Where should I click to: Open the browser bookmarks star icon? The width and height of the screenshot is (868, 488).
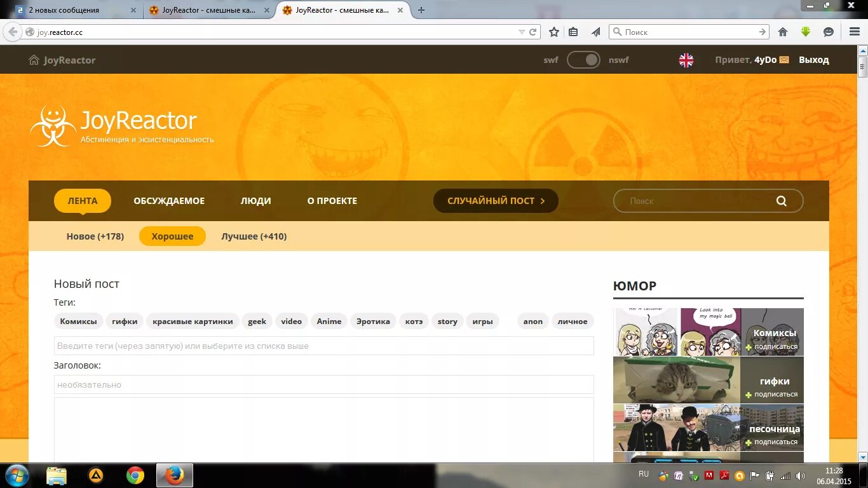553,31
